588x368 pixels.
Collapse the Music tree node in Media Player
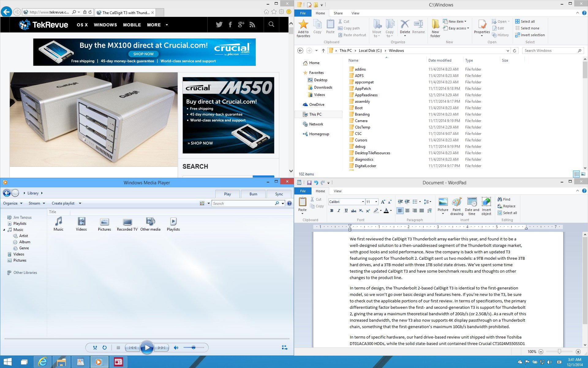pos(4,230)
